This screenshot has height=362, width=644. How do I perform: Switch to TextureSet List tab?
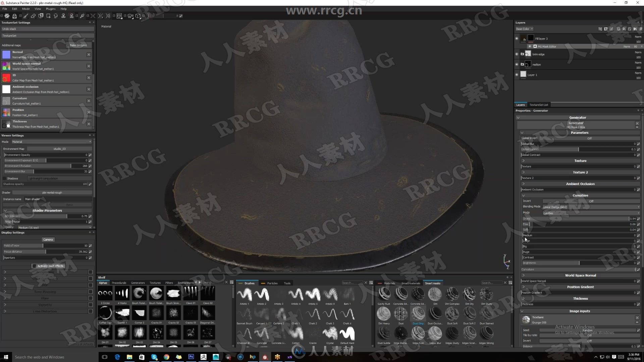click(x=538, y=105)
